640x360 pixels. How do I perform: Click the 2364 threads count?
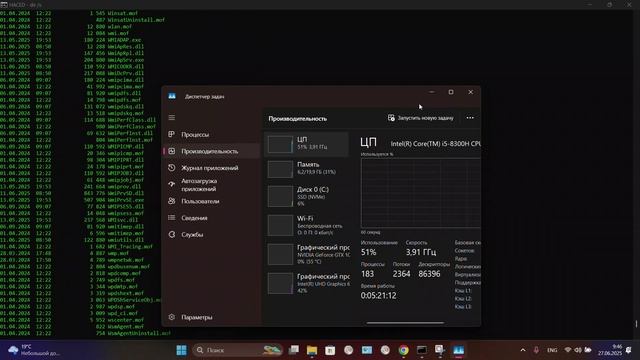tap(401, 274)
